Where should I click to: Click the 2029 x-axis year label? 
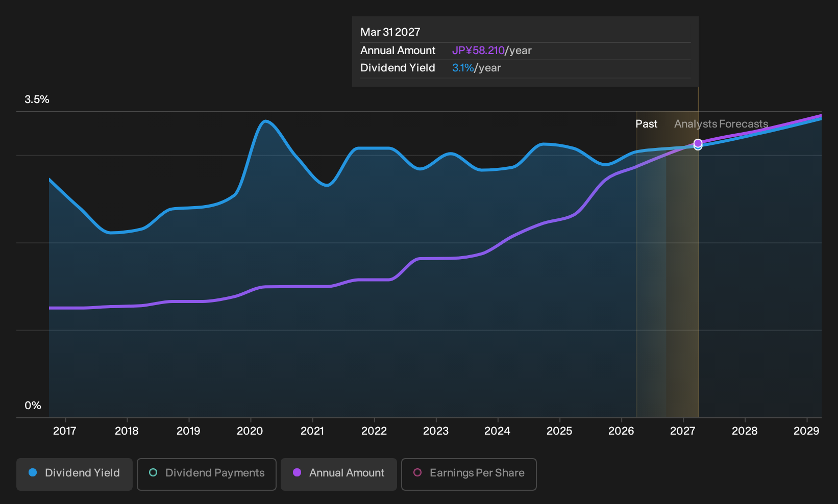tap(806, 431)
